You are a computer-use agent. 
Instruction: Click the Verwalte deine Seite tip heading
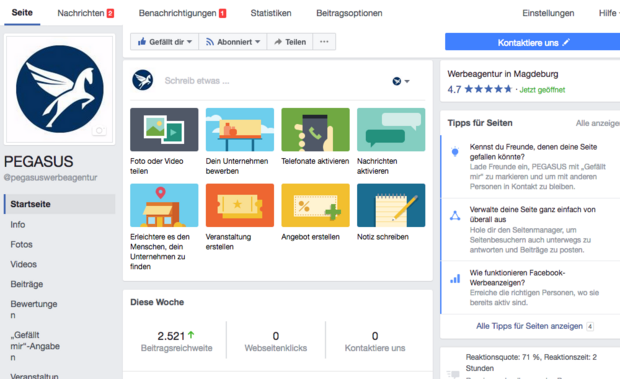coord(532,214)
